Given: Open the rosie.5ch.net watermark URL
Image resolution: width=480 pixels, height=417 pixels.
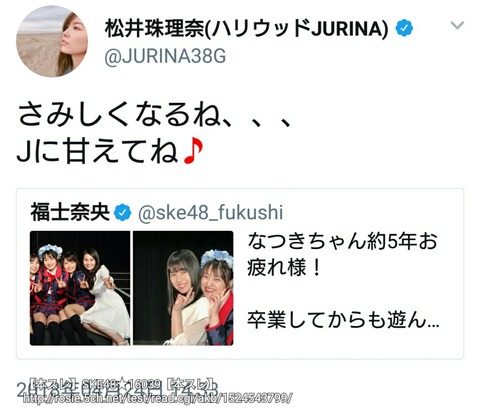Looking at the screenshot, I should tap(158, 398).
